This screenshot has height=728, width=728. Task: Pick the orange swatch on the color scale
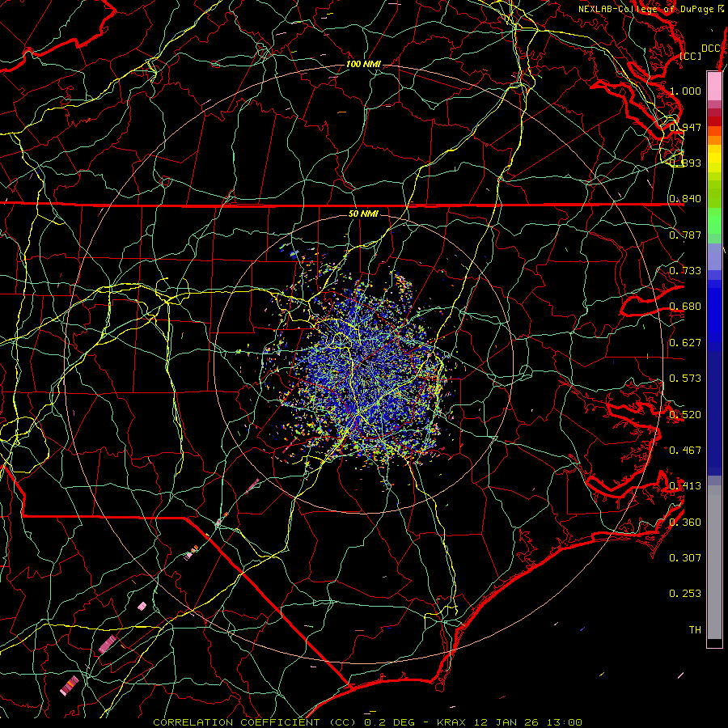(x=714, y=140)
